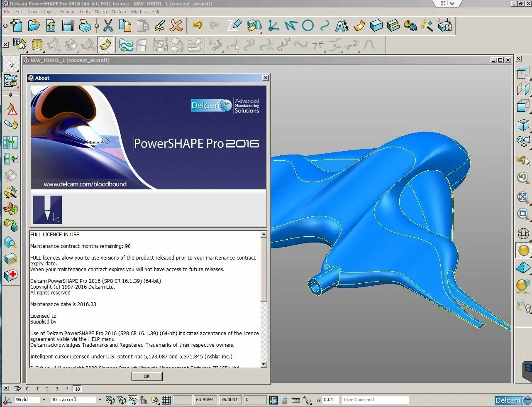The image size is (532, 407).
Task: Toggle the wireframe globe view
Action: click(x=523, y=234)
